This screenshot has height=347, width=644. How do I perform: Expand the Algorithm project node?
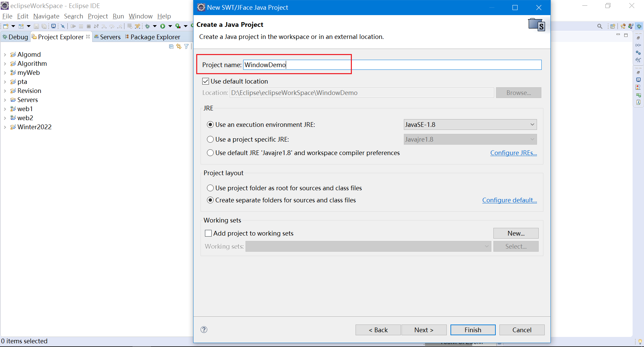[5, 64]
